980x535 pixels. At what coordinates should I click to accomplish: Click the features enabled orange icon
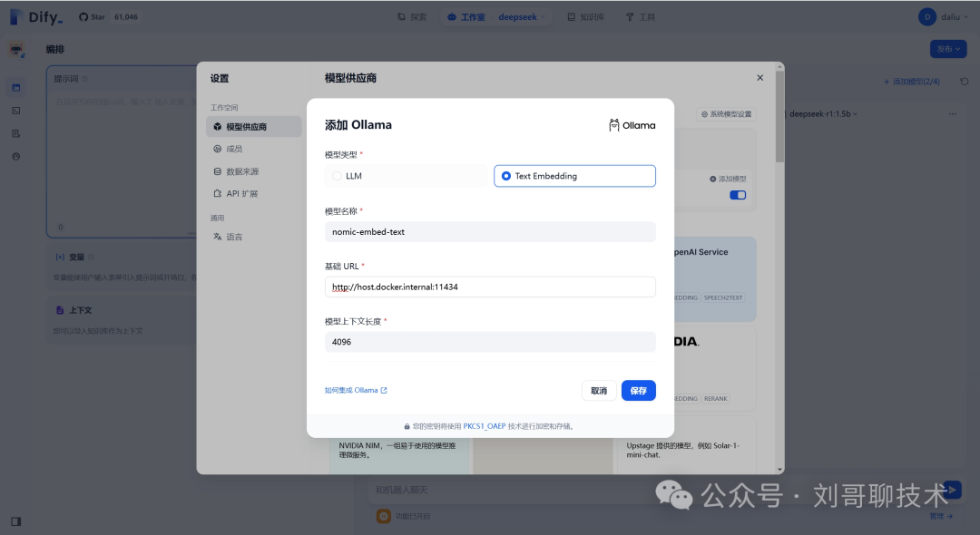(384, 516)
